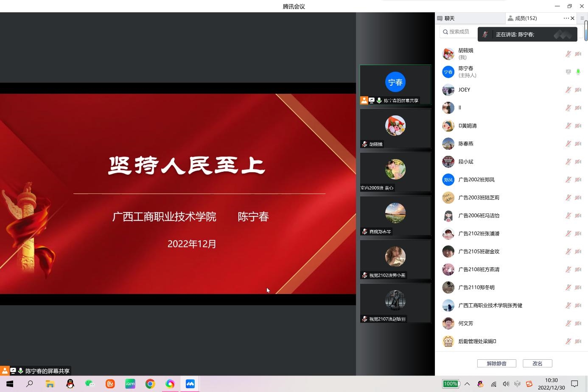Open the hamburger menu beside members tab
Screen dimensions: 588x392
[582, 18]
